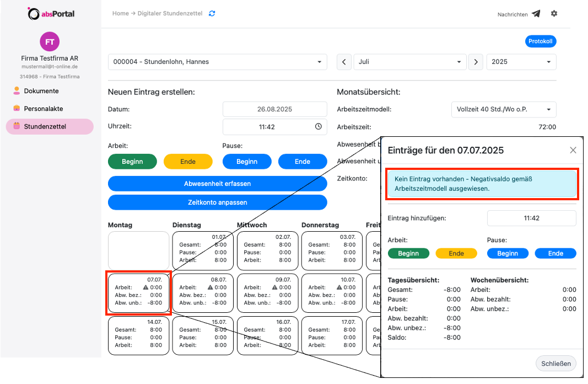This screenshot has width=588, height=384.
Task: Open Dokumente in sidebar
Action: point(41,91)
